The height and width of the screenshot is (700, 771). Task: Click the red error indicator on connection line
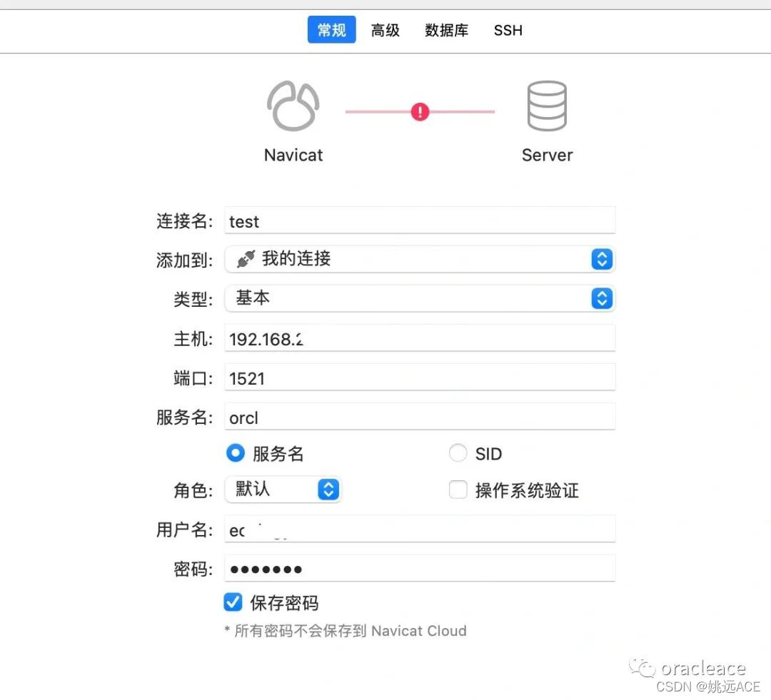click(x=420, y=111)
